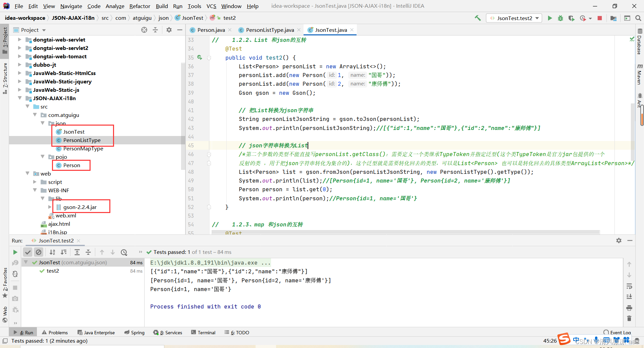The width and height of the screenshot is (644, 348).
Task: Sort tests alphabetically icon
Action: click(52, 252)
